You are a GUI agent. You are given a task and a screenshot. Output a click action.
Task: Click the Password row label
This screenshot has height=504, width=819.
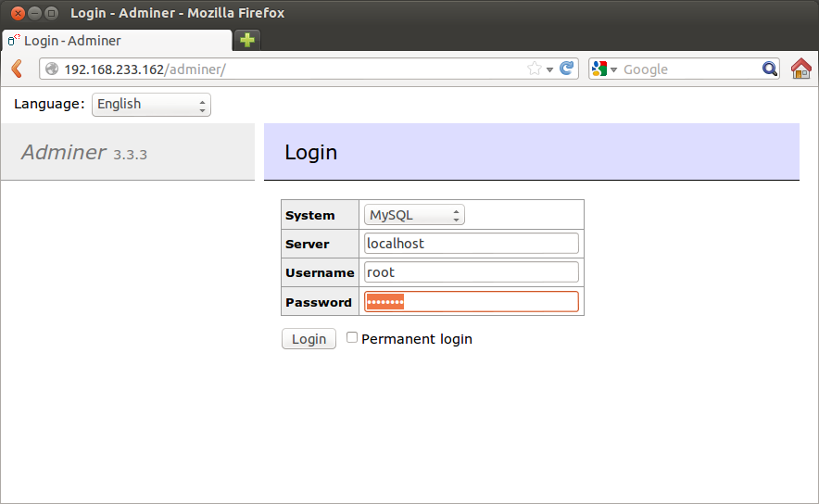point(319,302)
